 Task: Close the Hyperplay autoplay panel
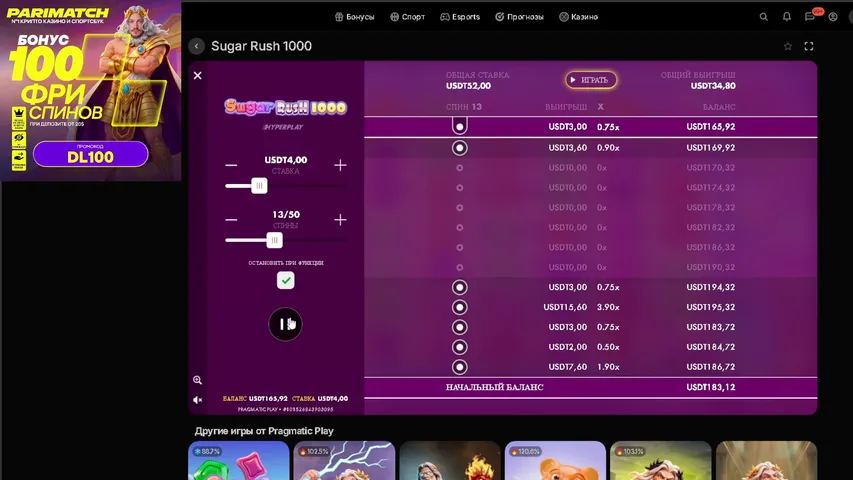click(x=197, y=76)
